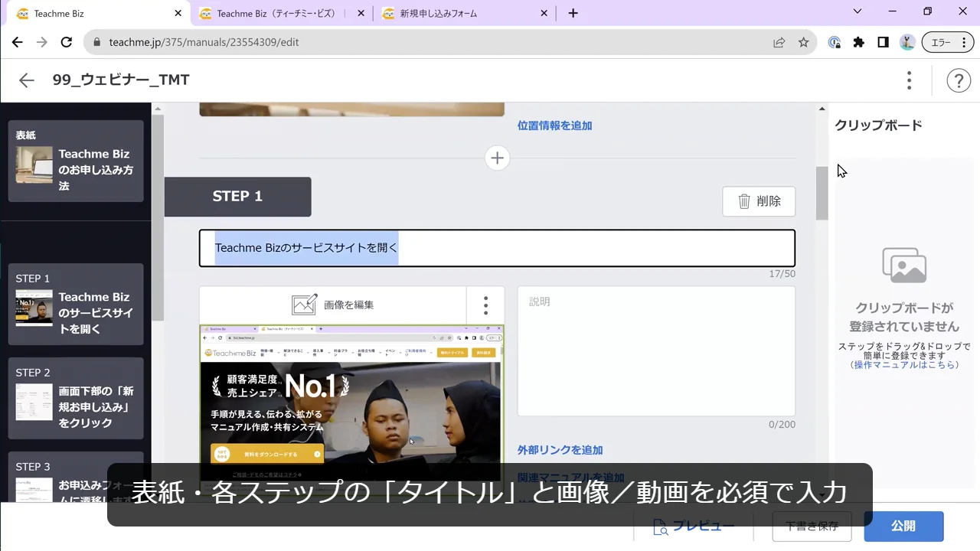Click 画像を編集 to edit image

click(x=333, y=305)
